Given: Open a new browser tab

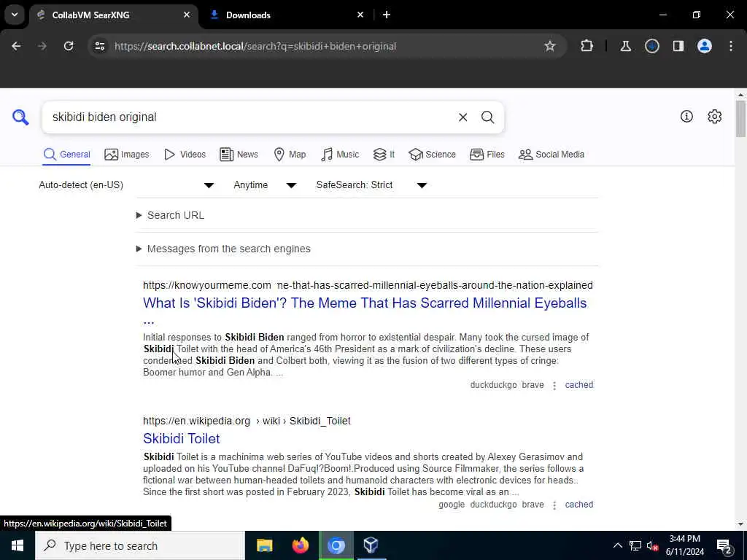Looking at the screenshot, I should click(x=387, y=15).
